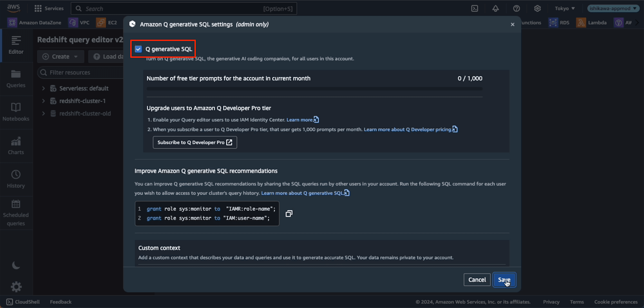Image resolution: width=644 pixels, height=308 pixels.
Task: Click Subscribe to Q Developer Pro
Action: point(195,142)
